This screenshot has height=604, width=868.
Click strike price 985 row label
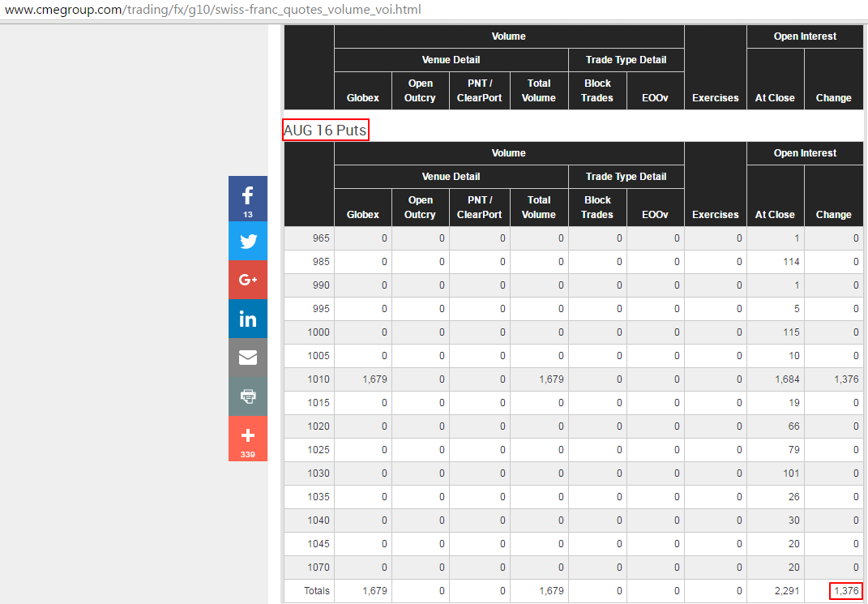tap(320, 262)
